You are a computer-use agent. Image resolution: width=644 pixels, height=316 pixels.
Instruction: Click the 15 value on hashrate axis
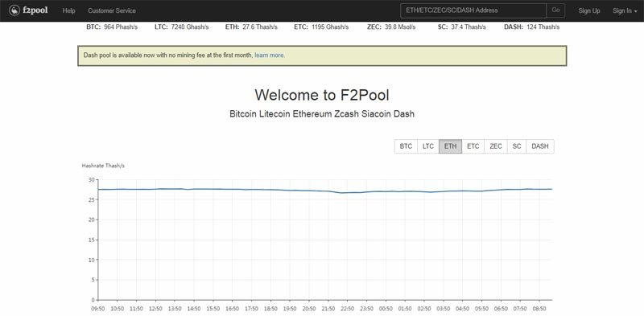point(91,240)
